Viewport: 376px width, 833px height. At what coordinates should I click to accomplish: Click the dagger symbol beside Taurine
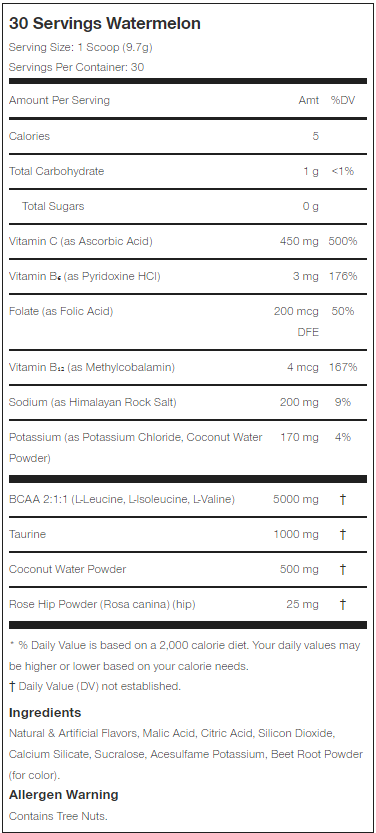343,534
